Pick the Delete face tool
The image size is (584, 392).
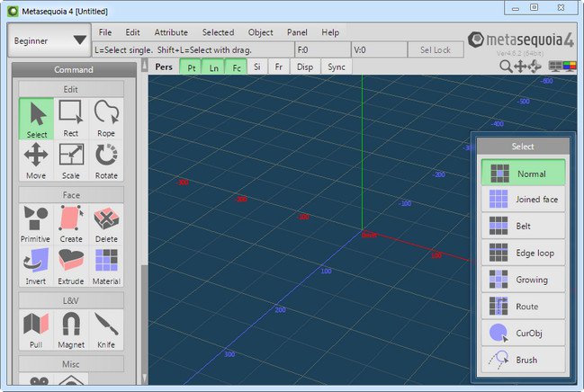[106, 224]
